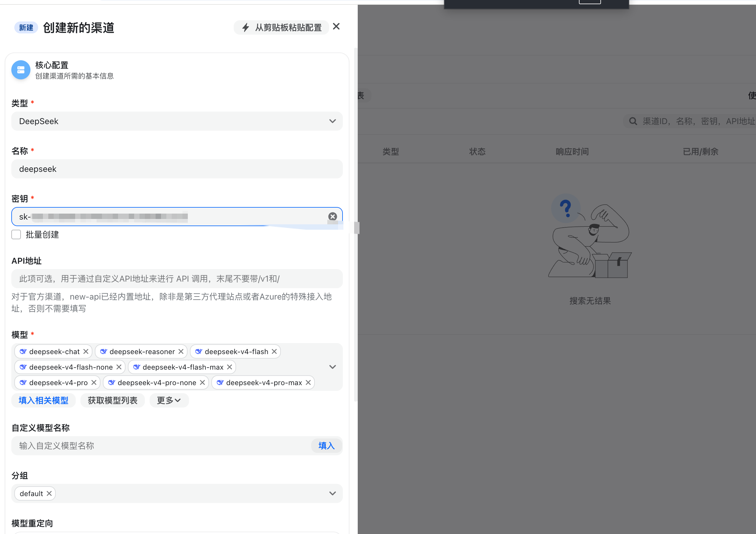Click the deepseek-v4-pro tag text
Image resolution: width=756 pixels, height=534 pixels.
58,382
